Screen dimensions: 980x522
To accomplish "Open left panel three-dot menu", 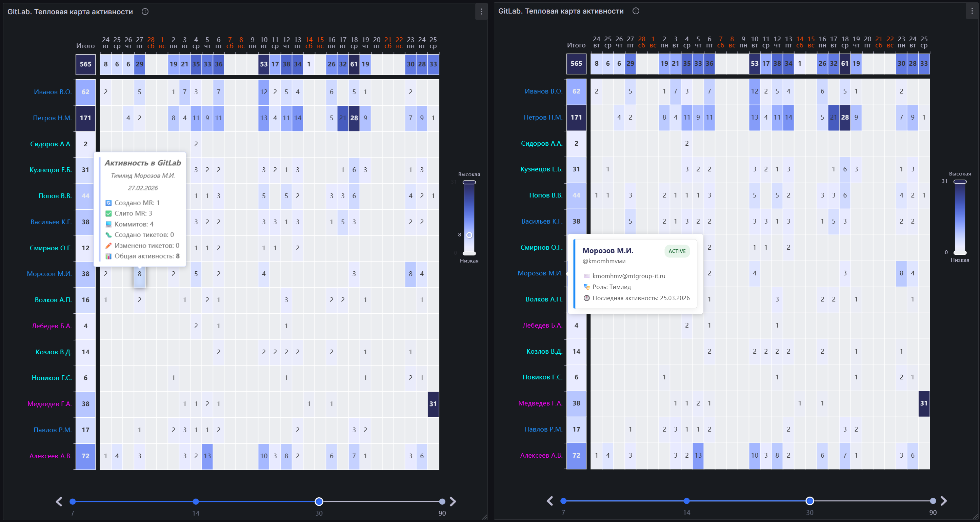I will (481, 12).
